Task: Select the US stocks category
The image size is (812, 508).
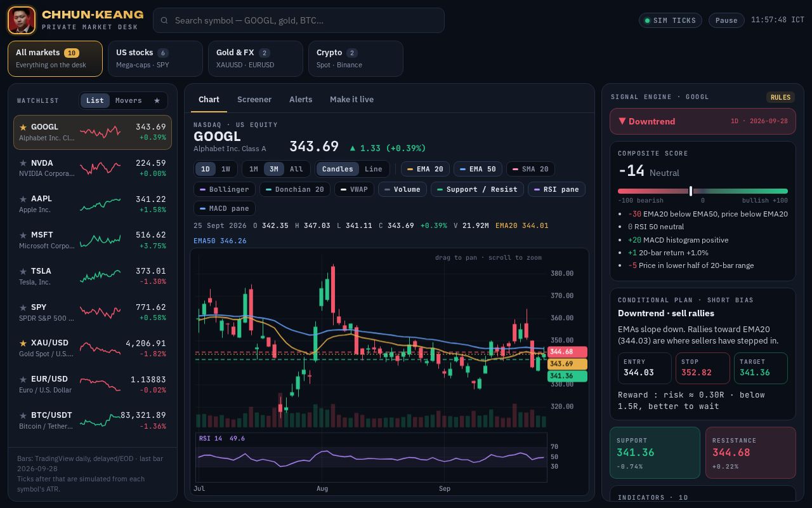Action: point(155,58)
